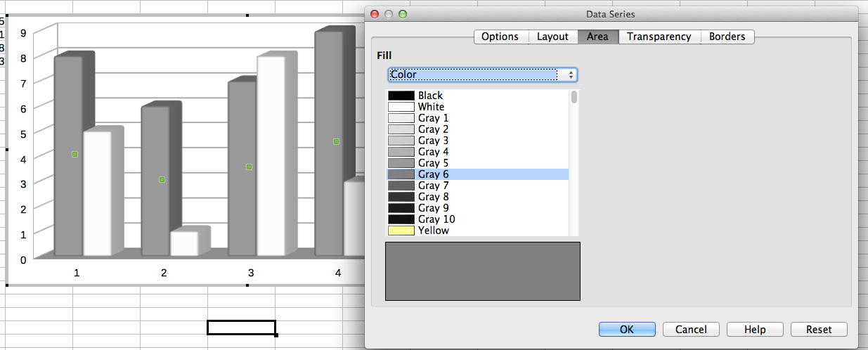
Task: Click the x-axis label 2
Action: point(164,273)
